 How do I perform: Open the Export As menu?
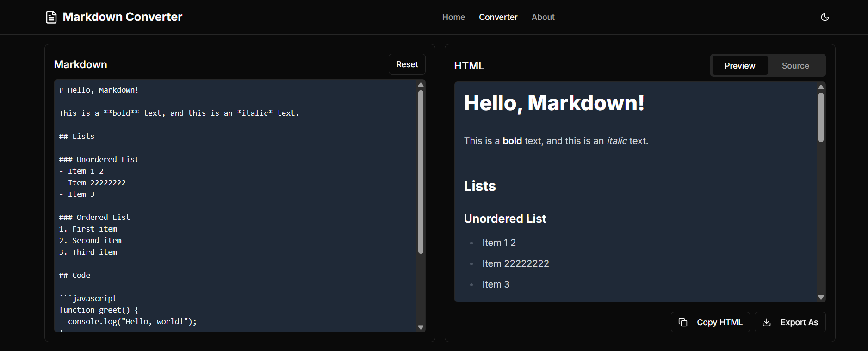790,322
